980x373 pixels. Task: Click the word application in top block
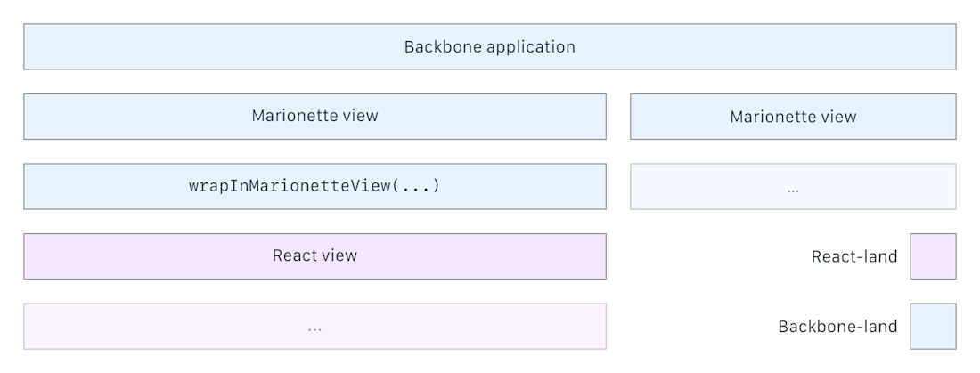tap(531, 47)
